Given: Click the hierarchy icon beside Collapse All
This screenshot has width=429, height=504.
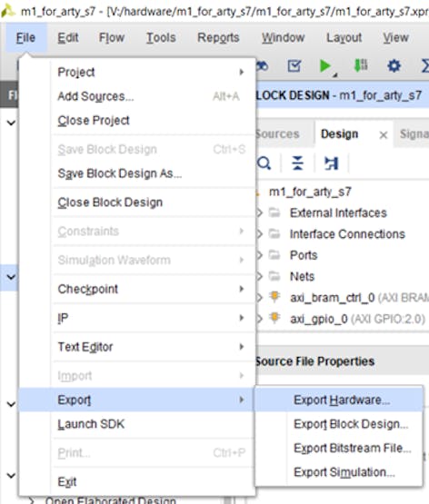Looking at the screenshot, I should (x=331, y=163).
